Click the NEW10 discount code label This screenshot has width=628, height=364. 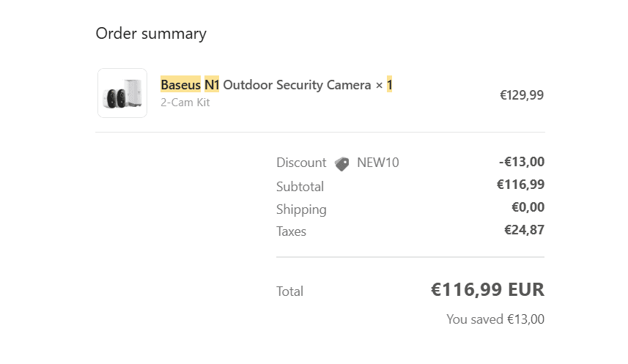pyautogui.click(x=377, y=163)
